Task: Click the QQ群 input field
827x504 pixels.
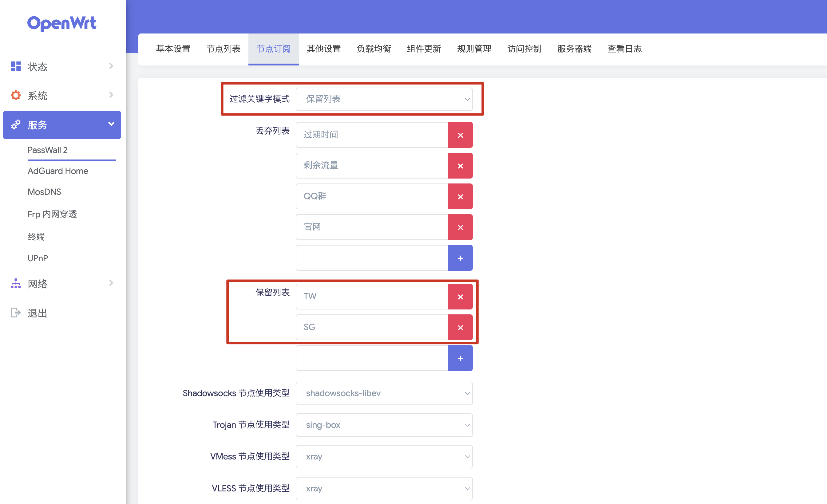Action: 372,196
